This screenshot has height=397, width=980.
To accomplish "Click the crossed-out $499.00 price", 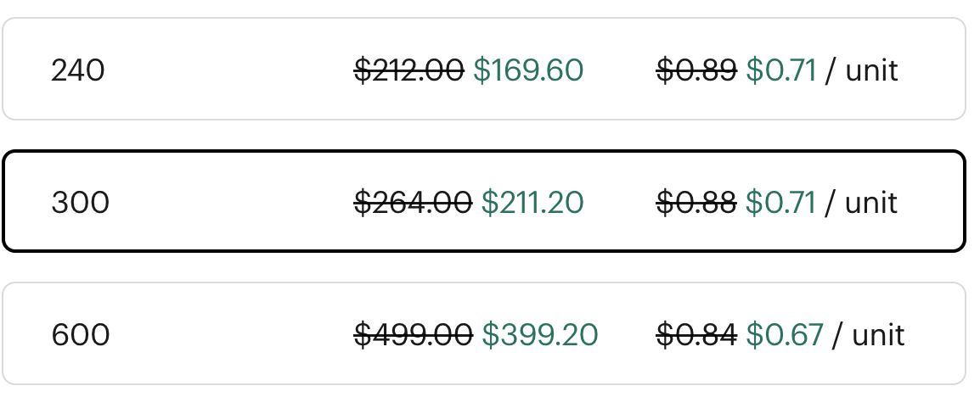I will pyautogui.click(x=413, y=335).
